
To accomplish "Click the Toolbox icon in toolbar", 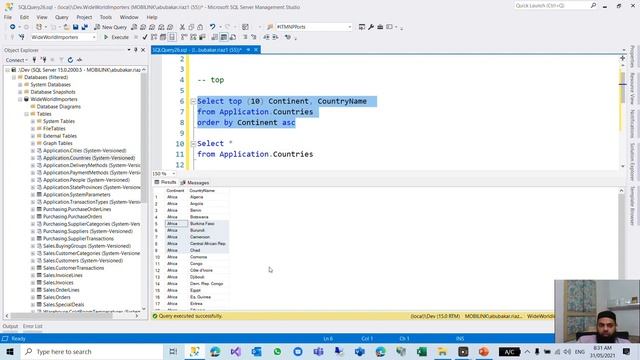I will click(x=380, y=27).
